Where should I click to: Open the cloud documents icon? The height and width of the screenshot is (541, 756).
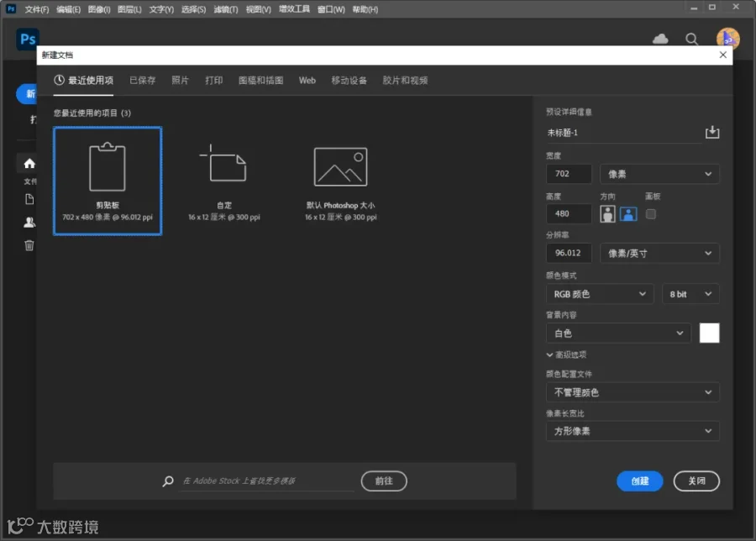pos(660,39)
